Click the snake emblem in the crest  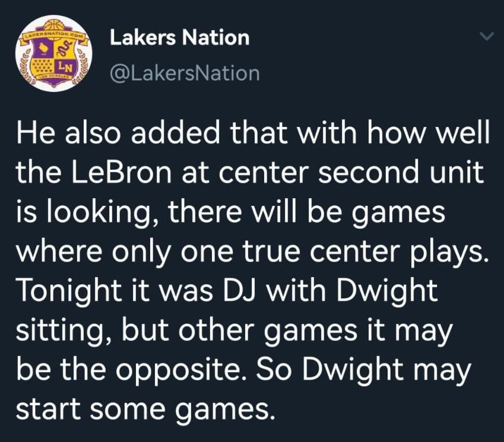click(64, 49)
